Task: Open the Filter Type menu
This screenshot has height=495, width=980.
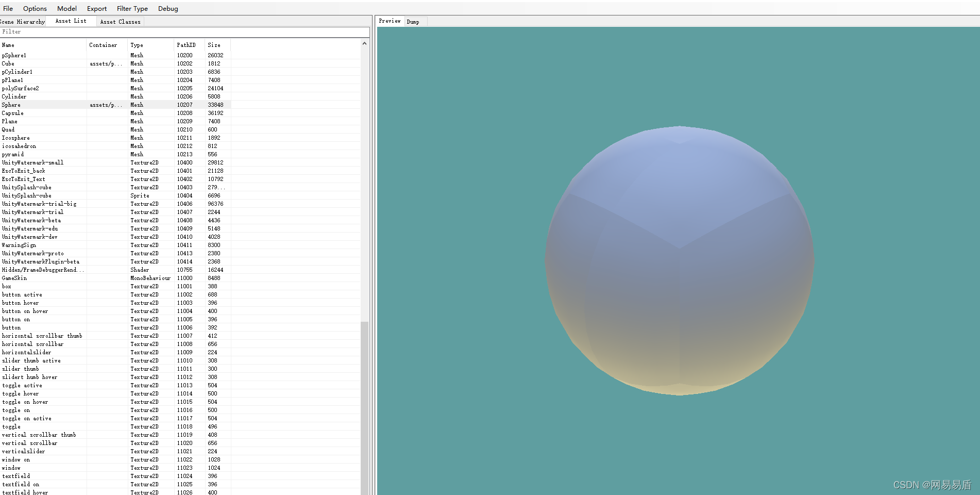Action: [132, 8]
